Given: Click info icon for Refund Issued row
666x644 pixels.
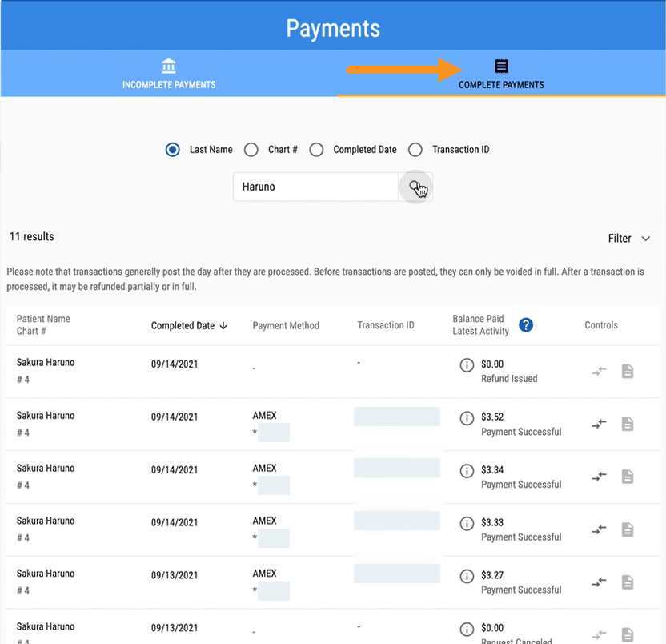Looking at the screenshot, I should point(467,365).
